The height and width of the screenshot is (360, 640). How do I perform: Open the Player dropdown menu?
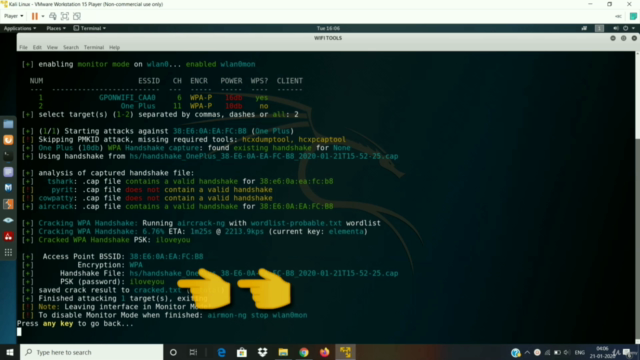click(13, 16)
